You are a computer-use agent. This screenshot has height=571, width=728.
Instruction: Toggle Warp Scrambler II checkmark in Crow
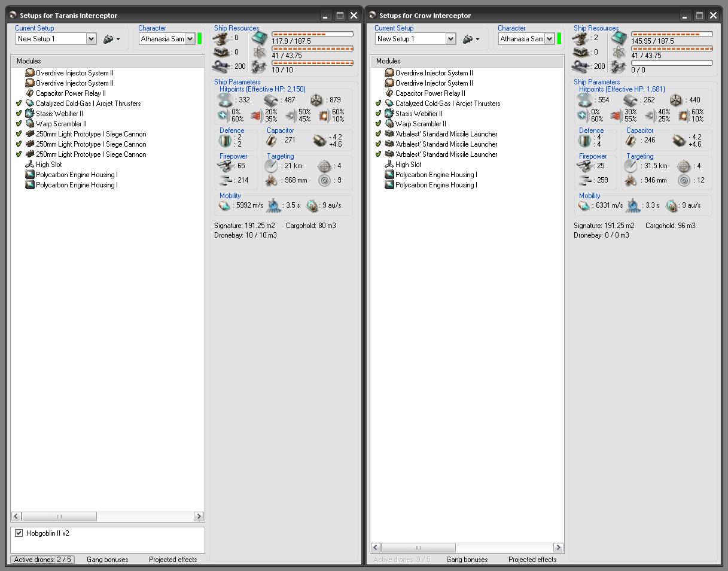click(x=378, y=124)
